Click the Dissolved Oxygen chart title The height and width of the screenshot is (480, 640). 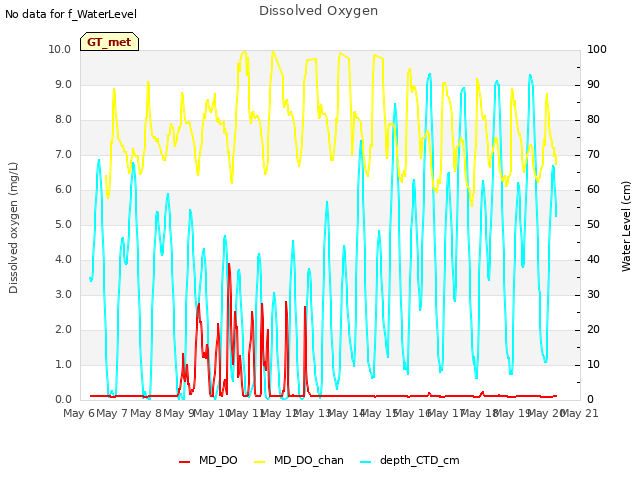pos(318,11)
